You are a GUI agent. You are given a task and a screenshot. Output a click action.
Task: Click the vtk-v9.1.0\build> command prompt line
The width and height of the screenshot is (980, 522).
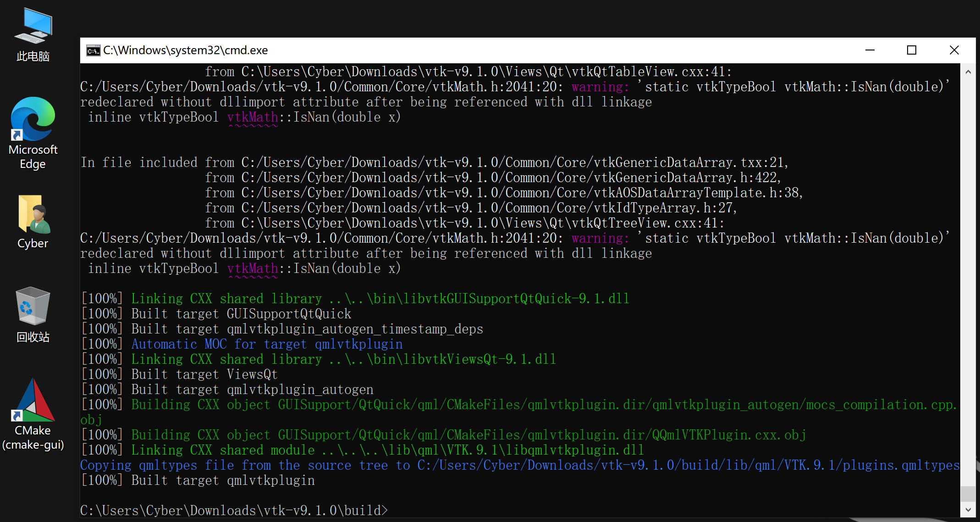point(234,510)
